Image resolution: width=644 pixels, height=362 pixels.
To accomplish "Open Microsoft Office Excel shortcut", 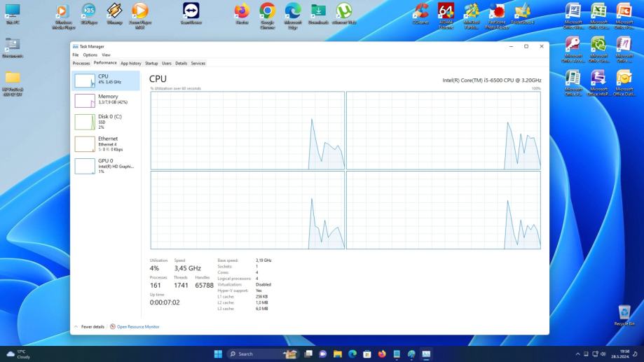I will (x=598, y=16).
